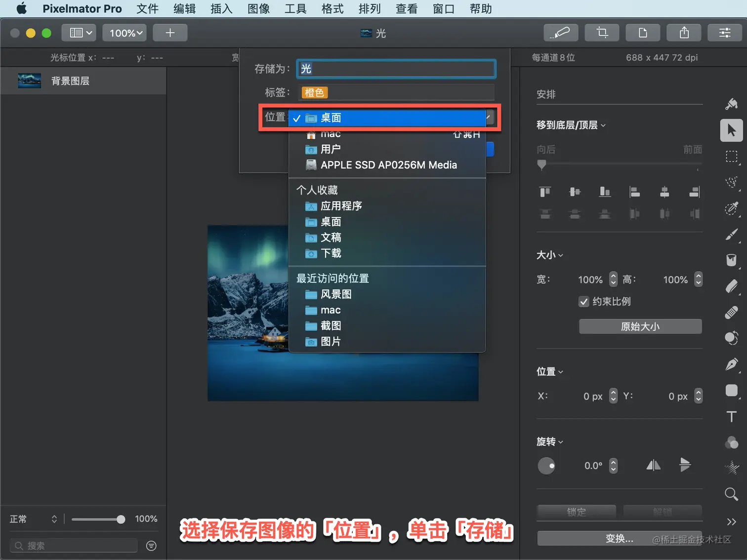This screenshot has width=747, height=560.
Task: Choose APPLE SSD AP0256M Media location
Action: tap(387, 165)
